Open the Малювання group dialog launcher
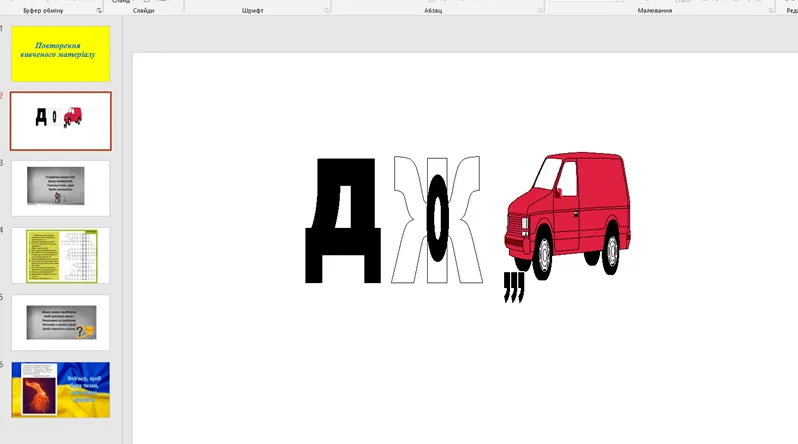The width and height of the screenshot is (798, 444). [771, 10]
